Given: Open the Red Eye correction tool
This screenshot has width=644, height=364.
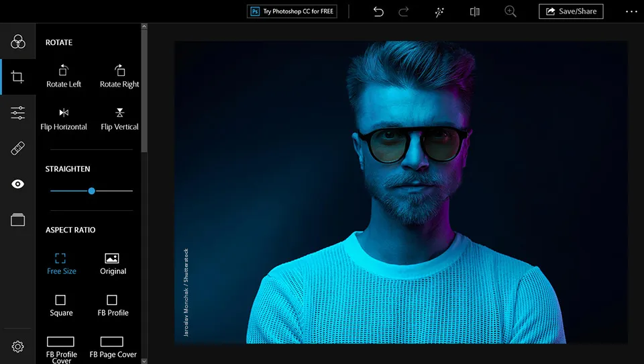Looking at the screenshot, I should click(17, 184).
